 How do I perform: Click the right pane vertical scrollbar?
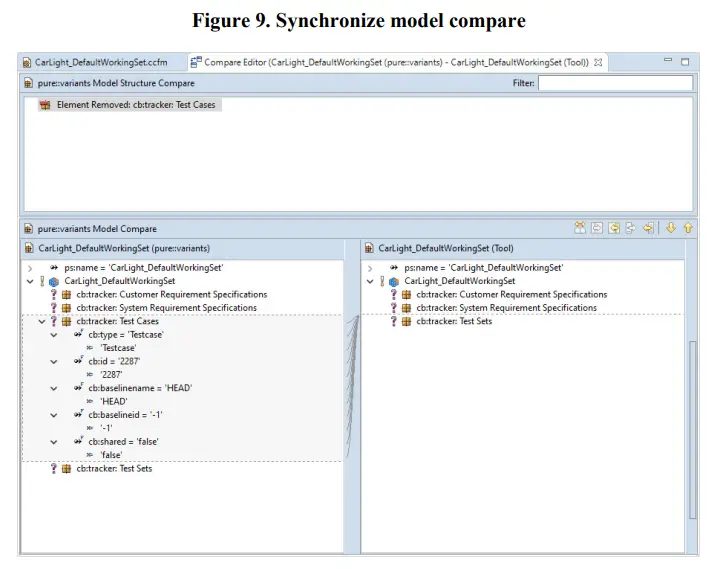693,430
